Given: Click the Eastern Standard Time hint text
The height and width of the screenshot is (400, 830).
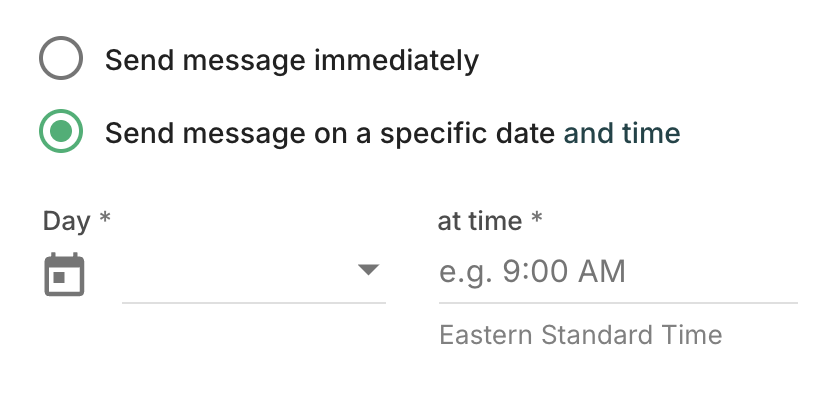Looking at the screenshot, I should tap(580, 334).
